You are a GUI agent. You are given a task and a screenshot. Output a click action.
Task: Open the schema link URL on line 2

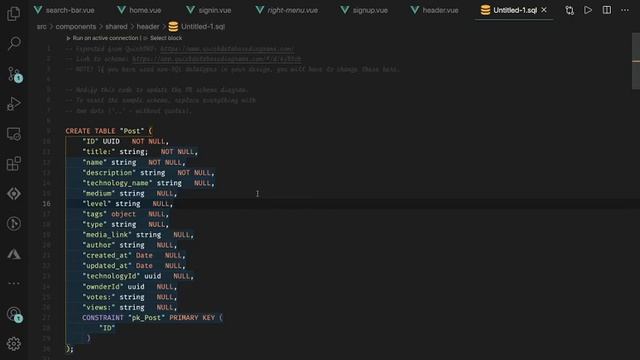(217, 59)
